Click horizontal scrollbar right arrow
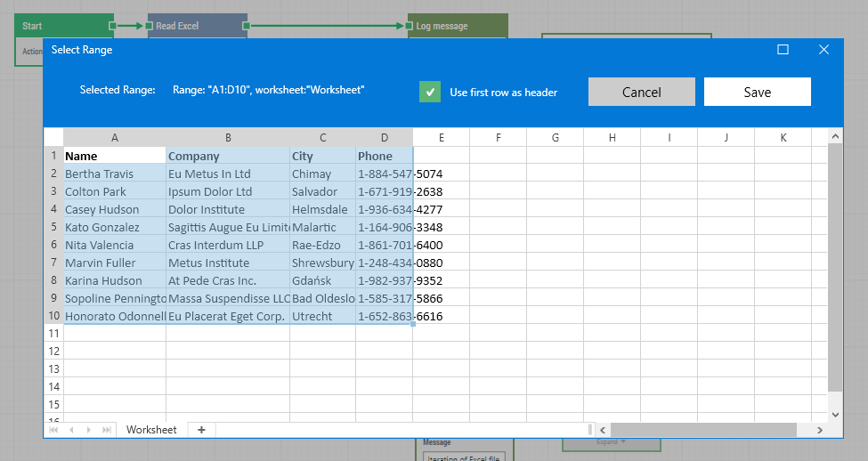Viewport: 868px width, 461px height. (820, 430)
